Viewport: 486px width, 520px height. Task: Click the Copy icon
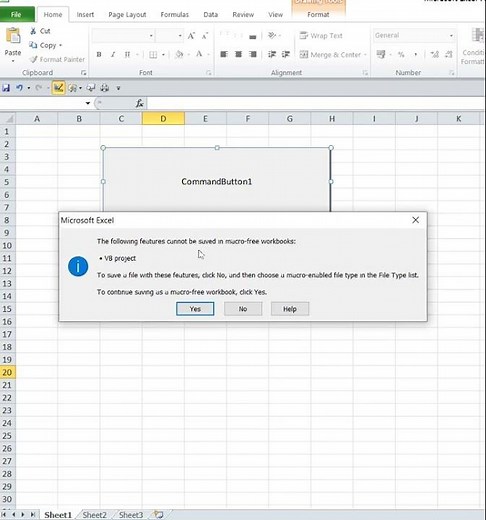coord(33,45)
